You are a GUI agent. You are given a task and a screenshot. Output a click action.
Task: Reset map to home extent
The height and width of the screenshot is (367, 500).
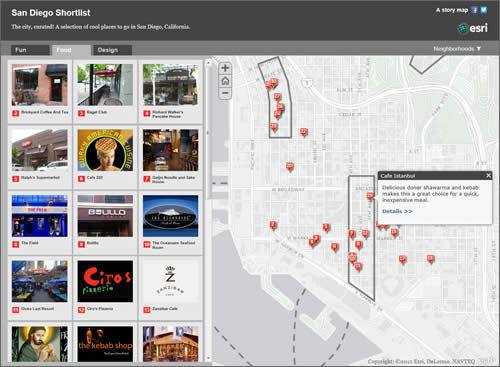click(x=225, y=81)
